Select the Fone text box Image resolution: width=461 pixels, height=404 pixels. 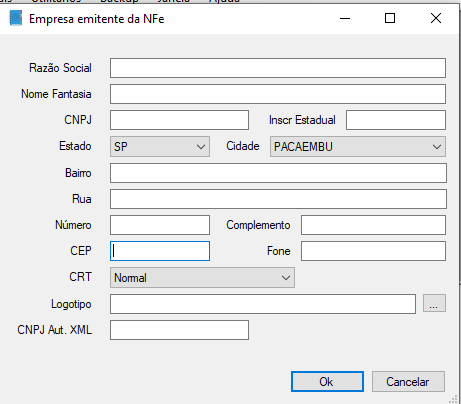(x=373, y=251)
